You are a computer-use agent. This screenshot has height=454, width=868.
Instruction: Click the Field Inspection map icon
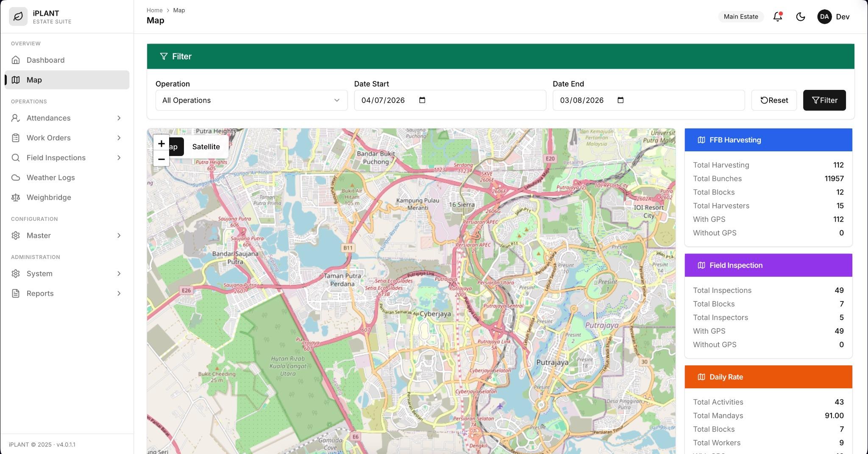click(x=701, y=265)
